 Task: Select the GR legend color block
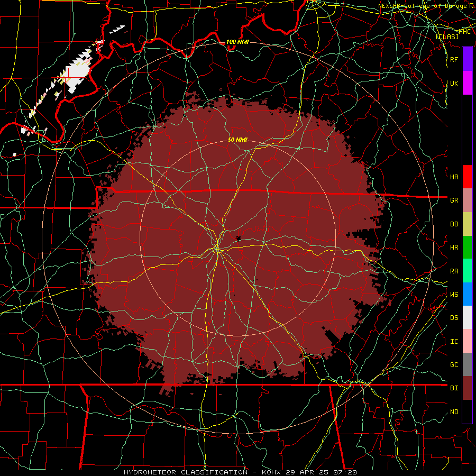(467, 200)
